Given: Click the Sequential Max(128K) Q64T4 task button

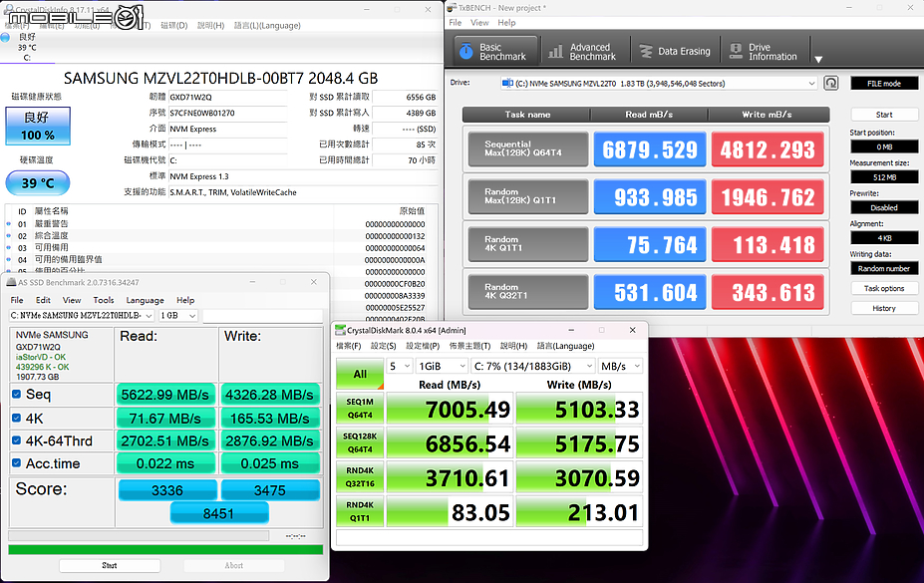Looking at the screenshot, I should pyautogui.click(x=528, y=149).
